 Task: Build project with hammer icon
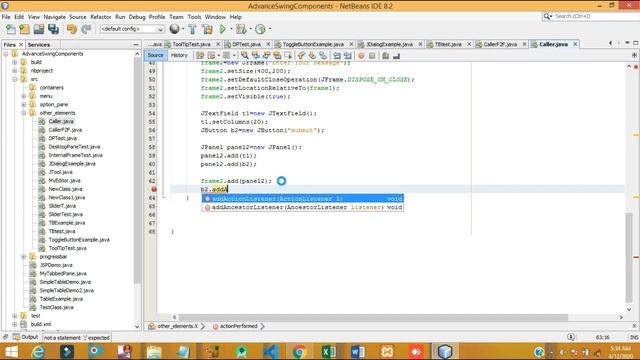(x=192, y=29)
